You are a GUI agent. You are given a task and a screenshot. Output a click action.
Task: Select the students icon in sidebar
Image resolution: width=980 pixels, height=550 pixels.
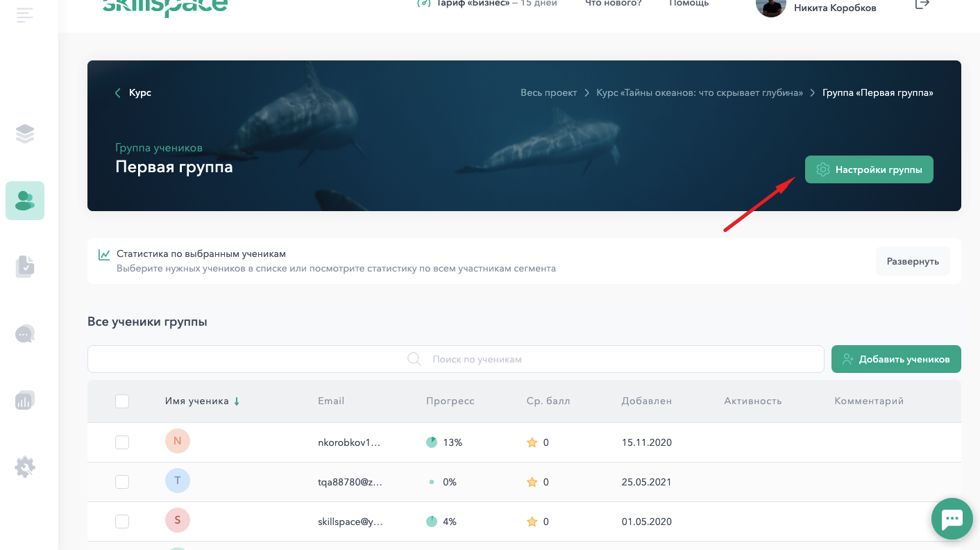point(25,201)
